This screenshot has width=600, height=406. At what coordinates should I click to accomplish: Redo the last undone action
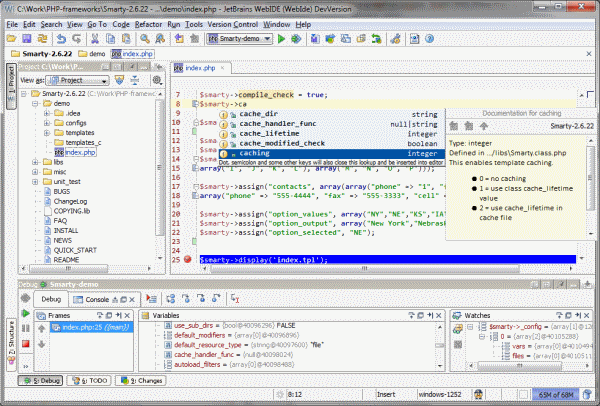(77, 39)
